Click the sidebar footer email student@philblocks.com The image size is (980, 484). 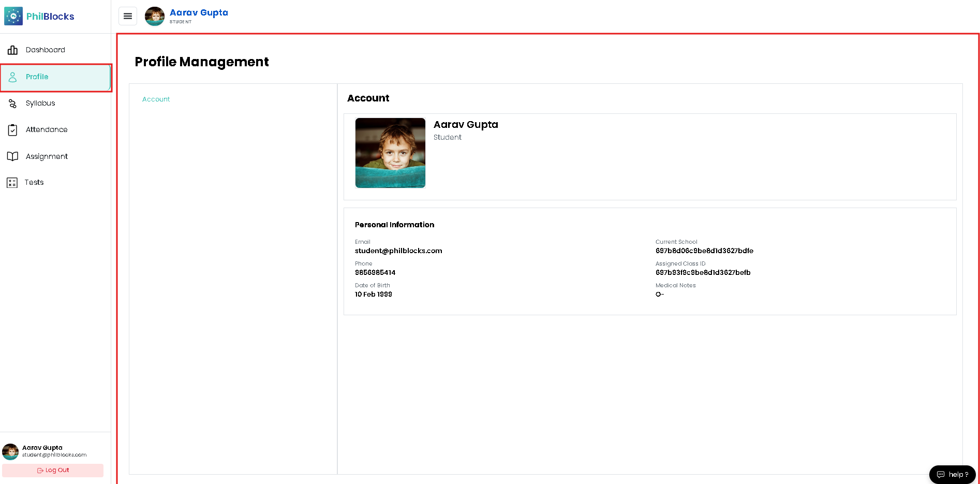[x=54, y=455]
